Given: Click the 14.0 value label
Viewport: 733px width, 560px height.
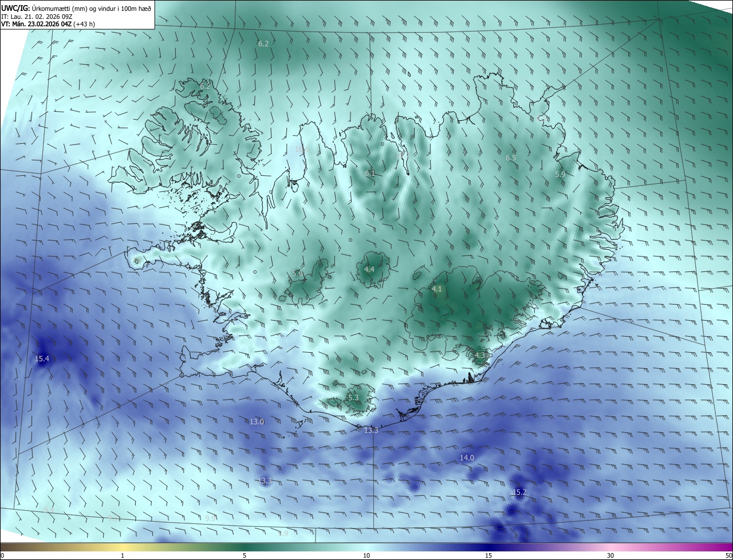Looking at the screenshot, I should (467, 458).
